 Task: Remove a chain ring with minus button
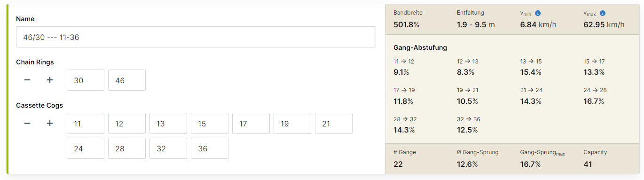tap(27, 80)
